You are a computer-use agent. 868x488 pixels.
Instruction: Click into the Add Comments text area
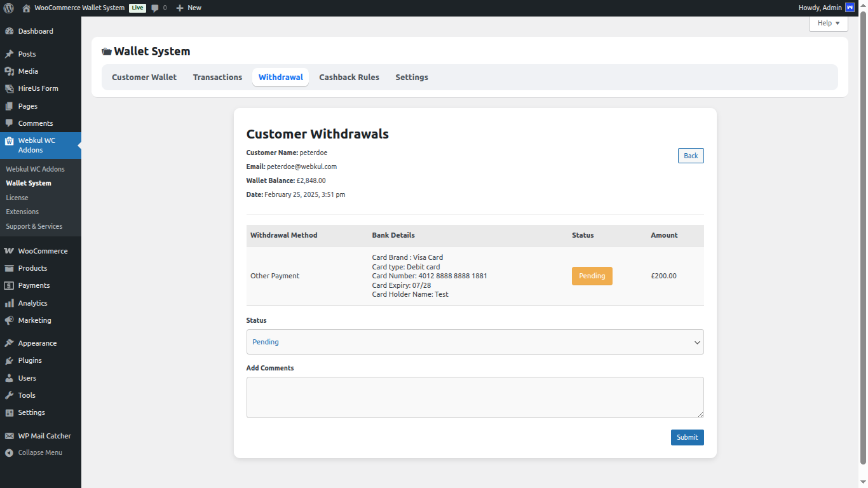click(x=475, y=397)
